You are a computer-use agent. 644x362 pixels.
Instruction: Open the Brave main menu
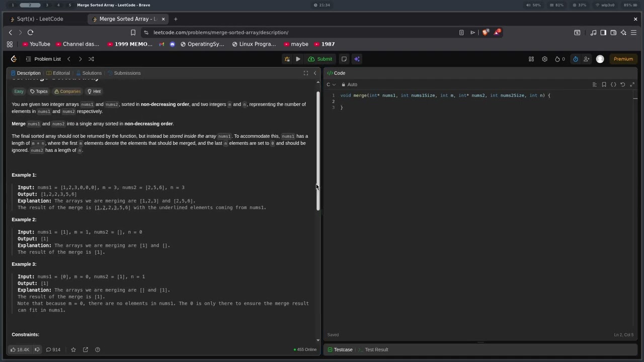click(x=633, y=32)
